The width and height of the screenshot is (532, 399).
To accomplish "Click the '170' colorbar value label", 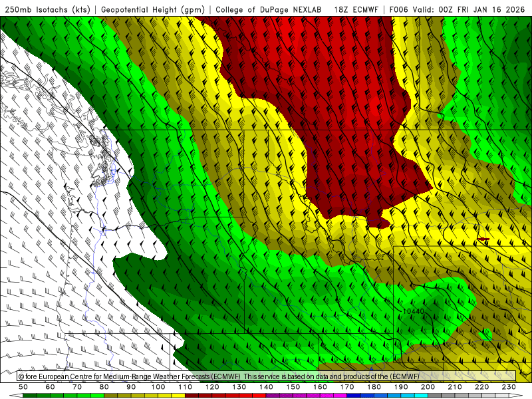I will coord(347,387).
